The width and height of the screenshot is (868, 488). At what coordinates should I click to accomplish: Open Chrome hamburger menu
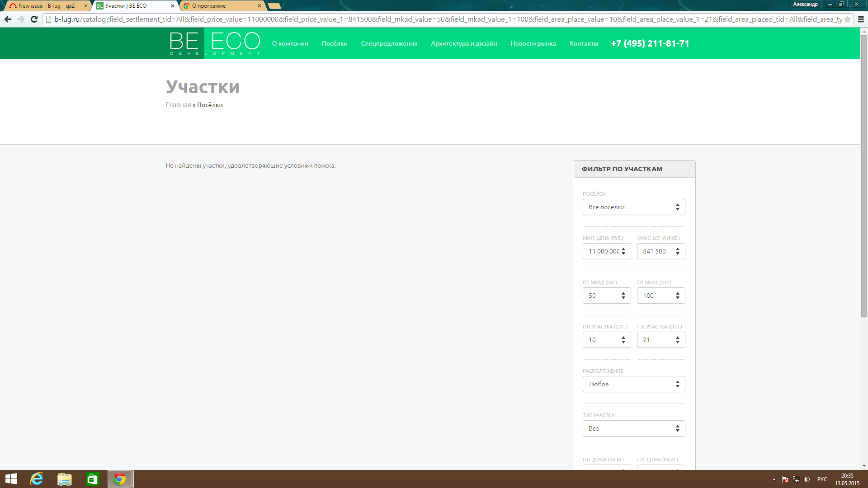click(x=861, y=19)
